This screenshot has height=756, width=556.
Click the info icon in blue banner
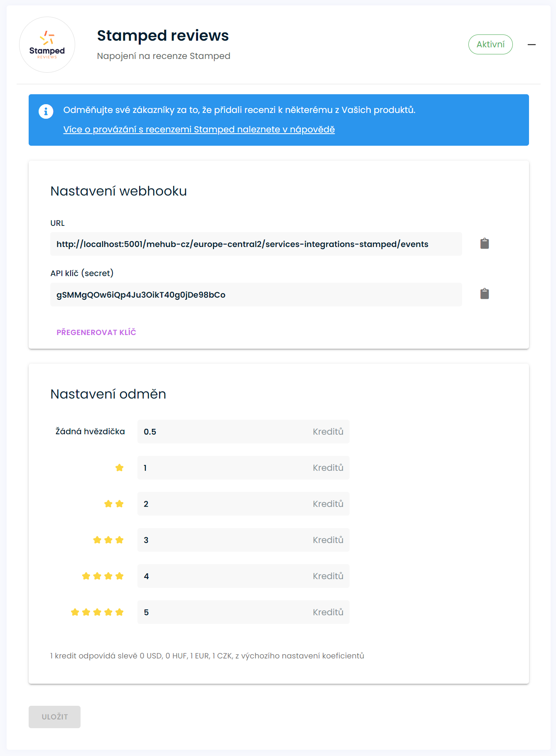(46, 111)
